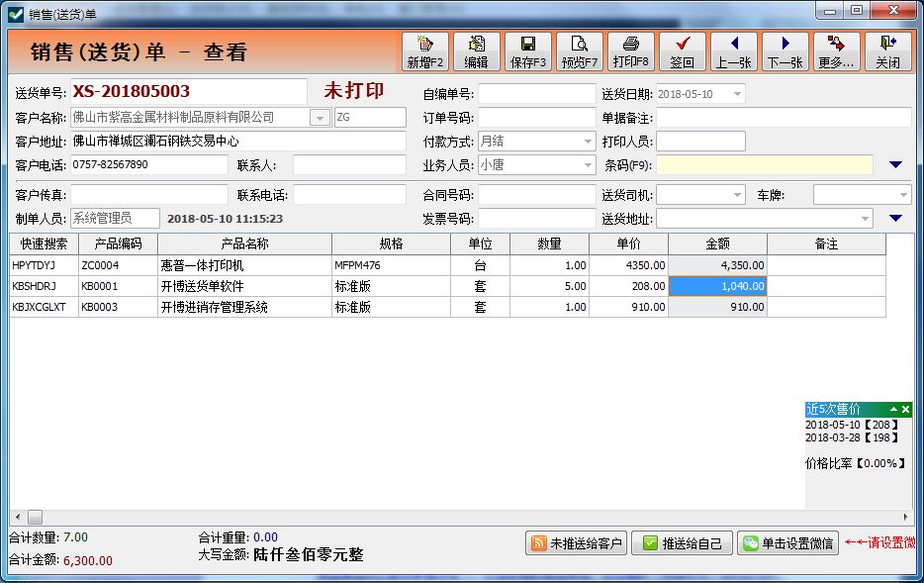Click the 新增F2 toolbar icon
Viewport: 924px width, 583px height.
[424, 51]
